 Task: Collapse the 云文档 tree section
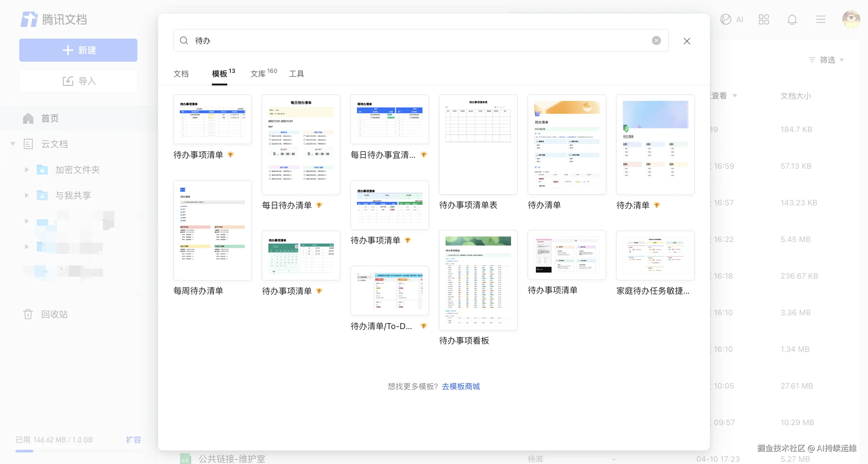pos(13,144)
